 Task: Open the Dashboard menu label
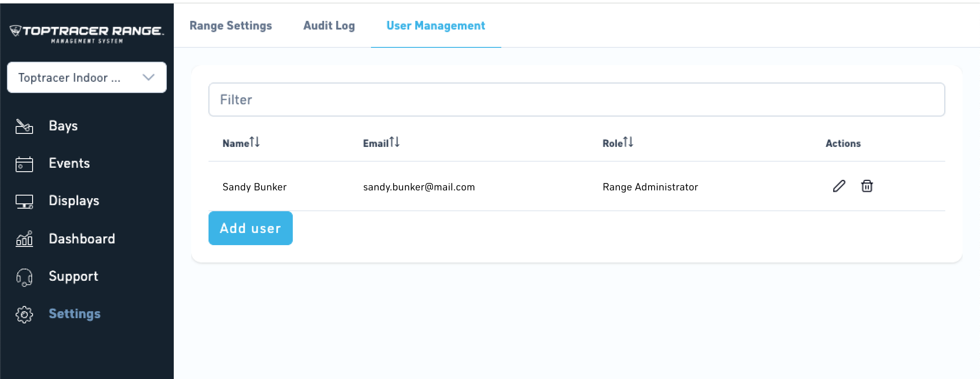[x=82, y=239]
